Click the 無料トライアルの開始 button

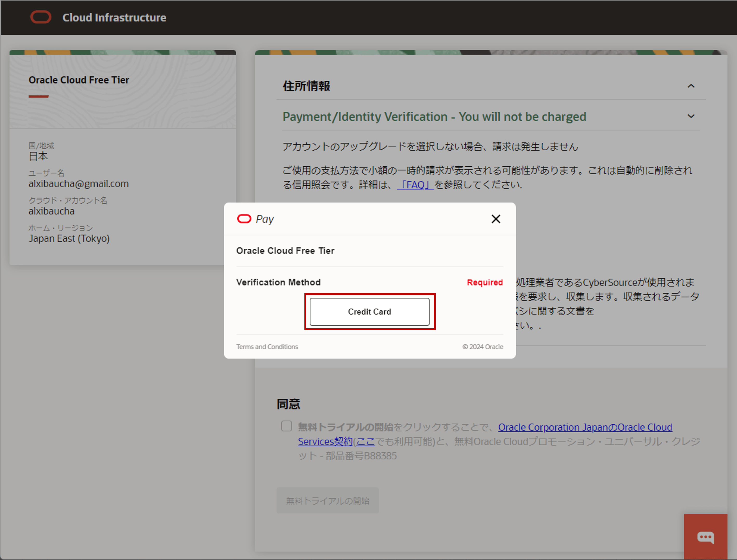point(327,501)
